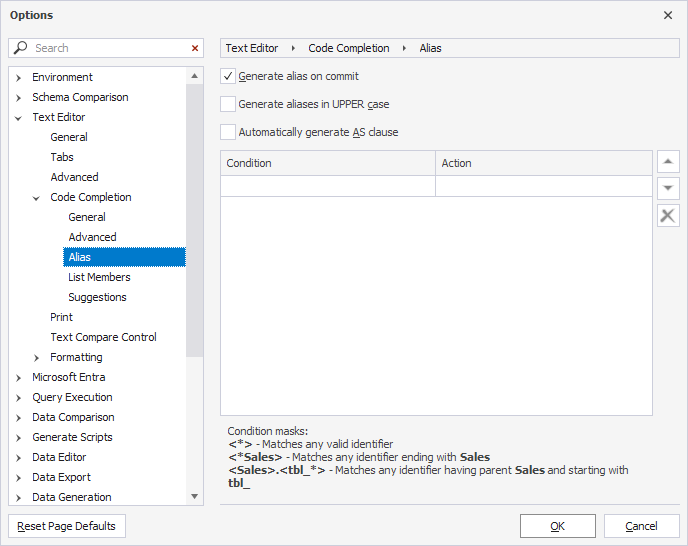688x546 pixels.
Task: Open Advanced directly under Text Editor
Action: (x=74, y=177)
